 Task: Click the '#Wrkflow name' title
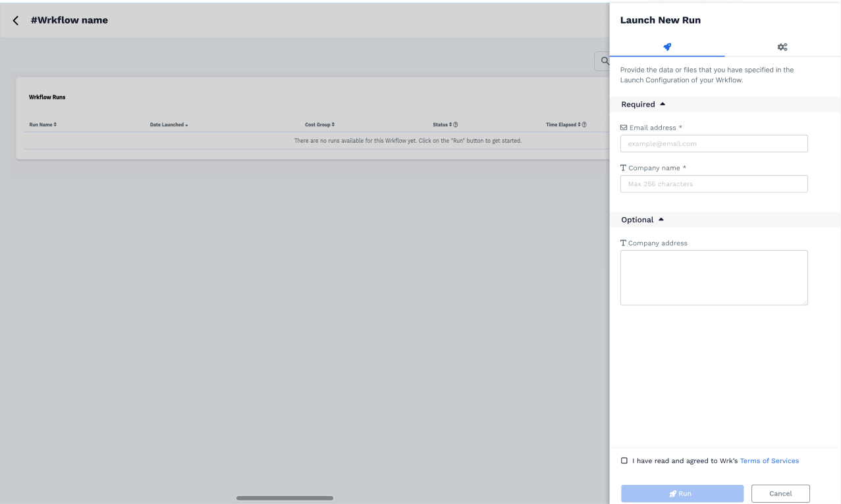[69, 20]
